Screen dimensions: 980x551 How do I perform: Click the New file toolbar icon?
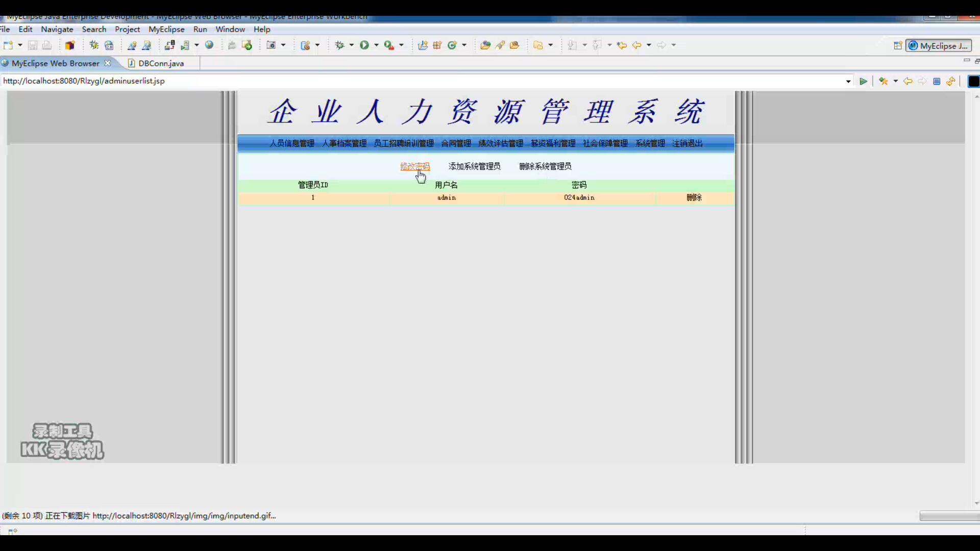click(8, 45)
